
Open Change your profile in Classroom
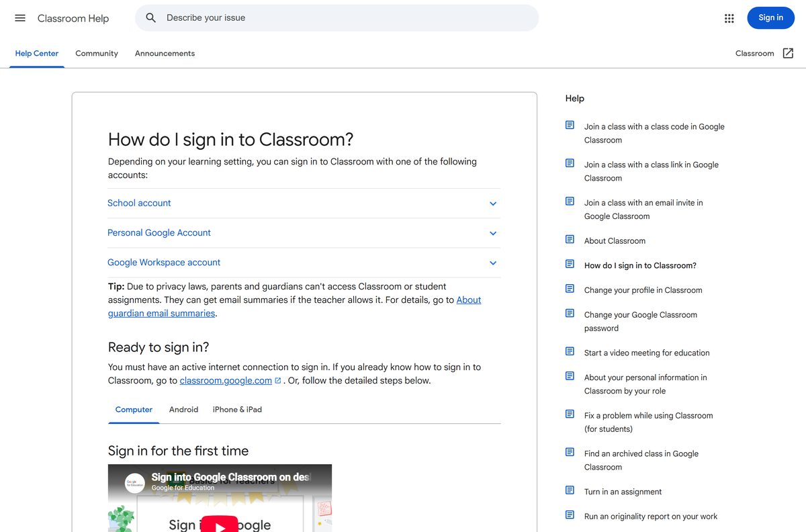click(643, 290)
